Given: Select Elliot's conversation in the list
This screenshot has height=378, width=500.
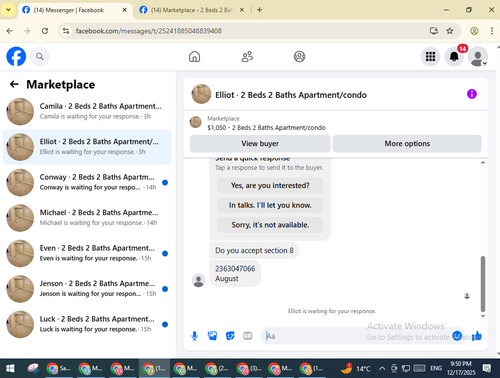Looking at the screenshot, I should pyautogui.click(x=87, y=147).
